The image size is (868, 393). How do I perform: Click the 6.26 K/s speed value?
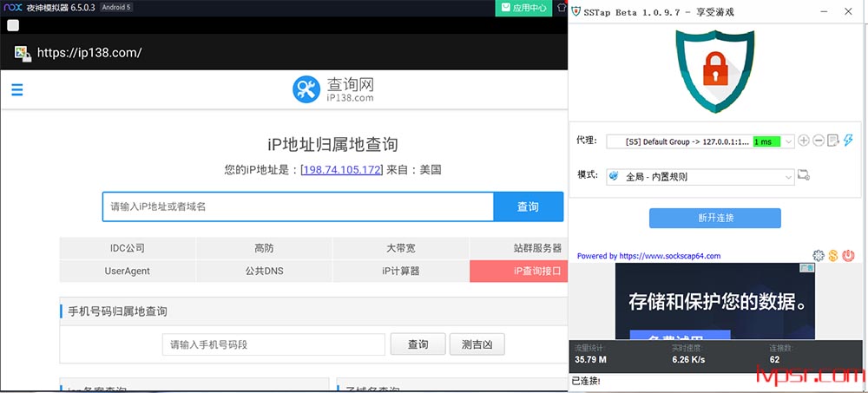point(688,360)
